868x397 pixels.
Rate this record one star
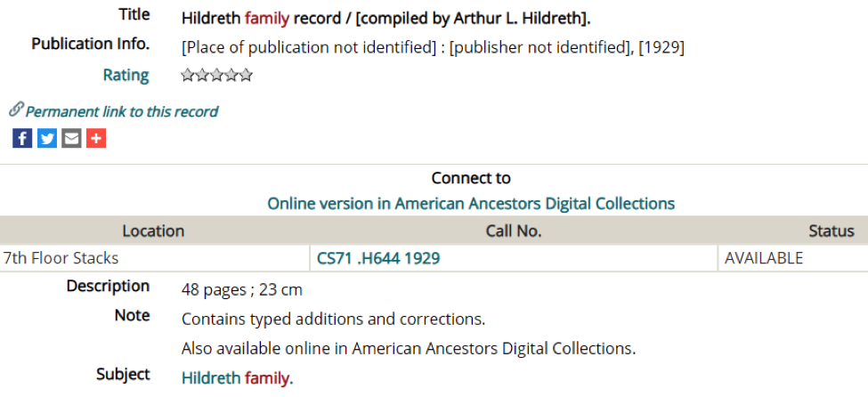coord(188,76)
